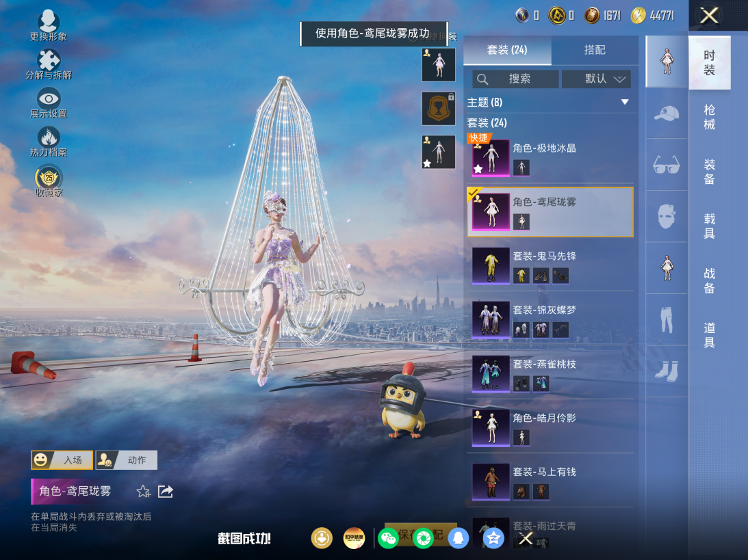Click the 快捷 tag on 角色-极地冰晶
748x560 pixels.
click(x=478, y=137)
